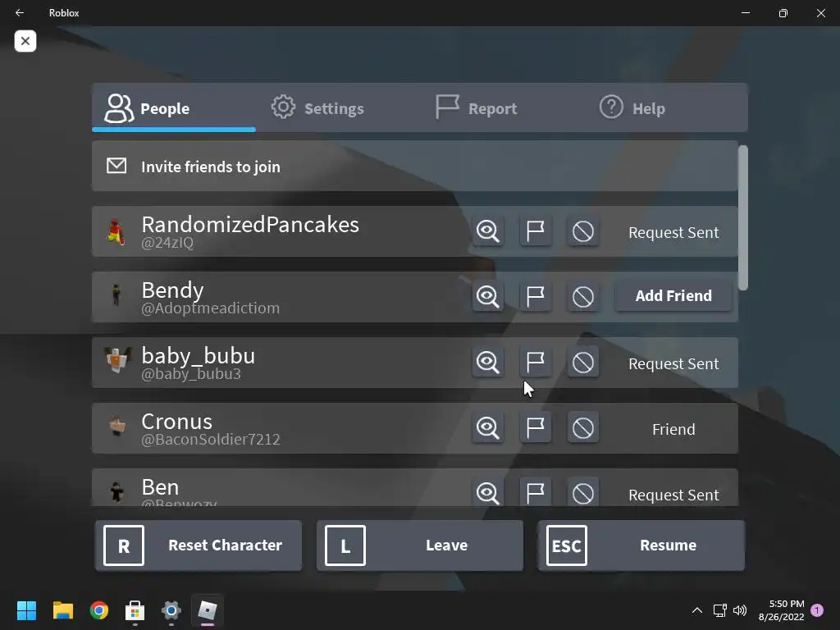The image size is (840, 630).
Task: Open the Windows Start menu
Action: click(26, 610)
